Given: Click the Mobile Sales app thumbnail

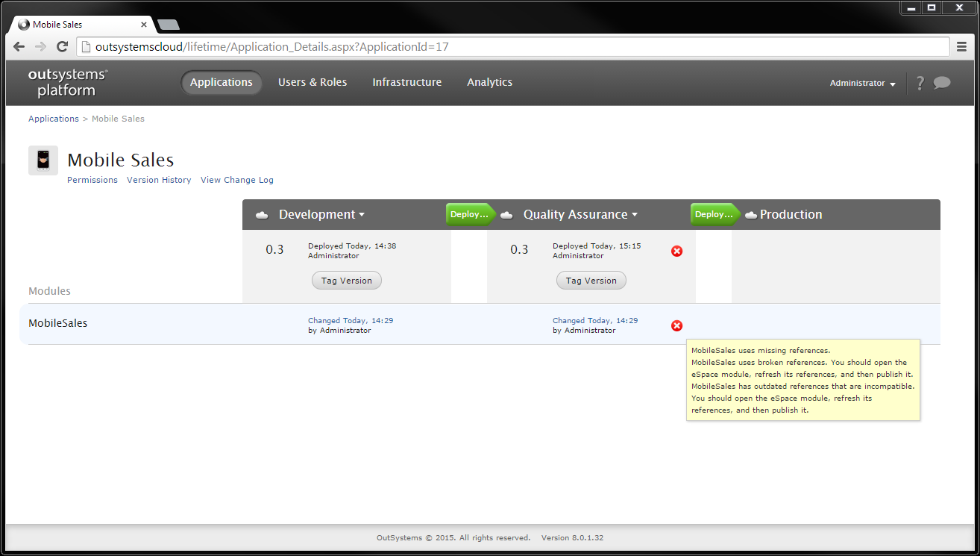Looking at the screenshot, I should (43, 160).
